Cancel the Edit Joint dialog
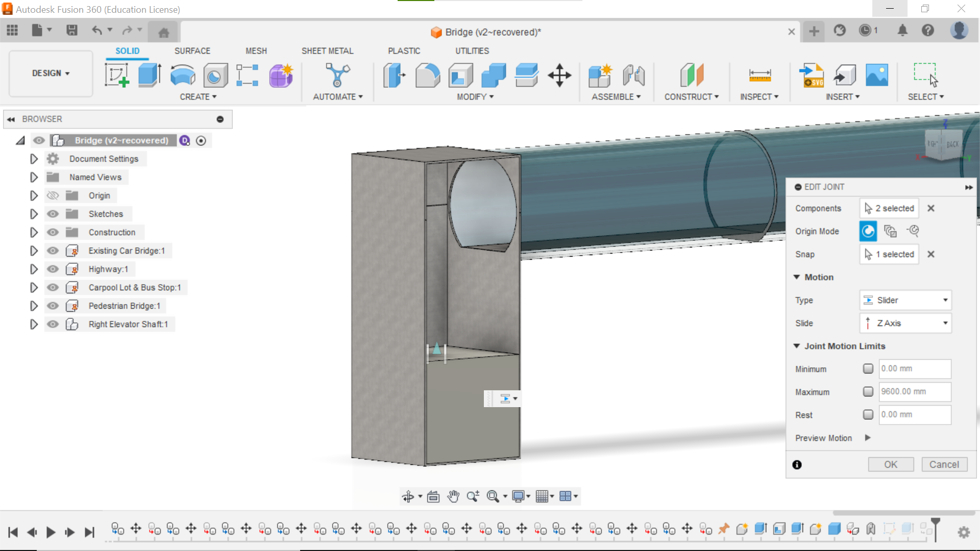The width and height of the screenshot is (980, 551). [x=944, y=464]
